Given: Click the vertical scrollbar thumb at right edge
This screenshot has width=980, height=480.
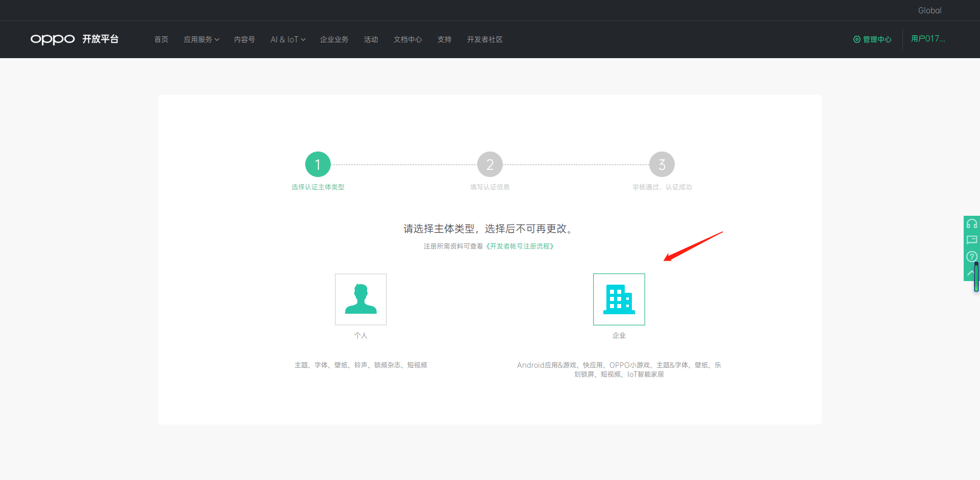Looking at the screenshot, I should click(976, 276).
